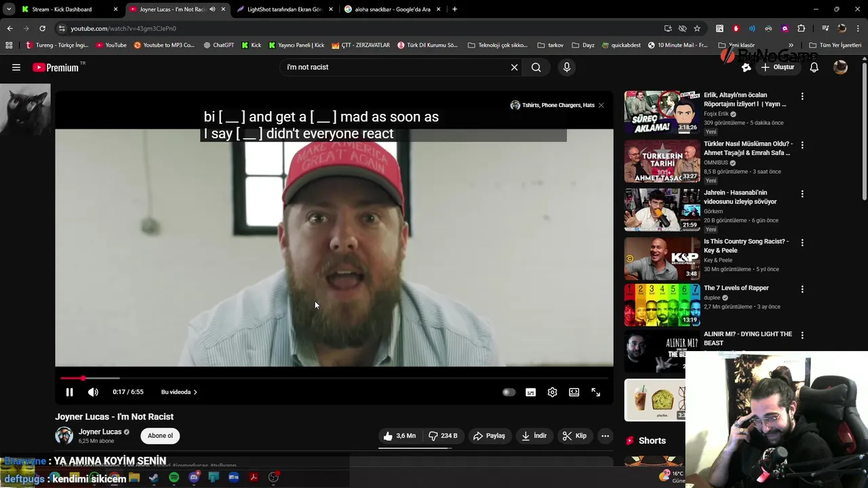Show hidden bookmarks with double chevron

click(x=791, y=45)
